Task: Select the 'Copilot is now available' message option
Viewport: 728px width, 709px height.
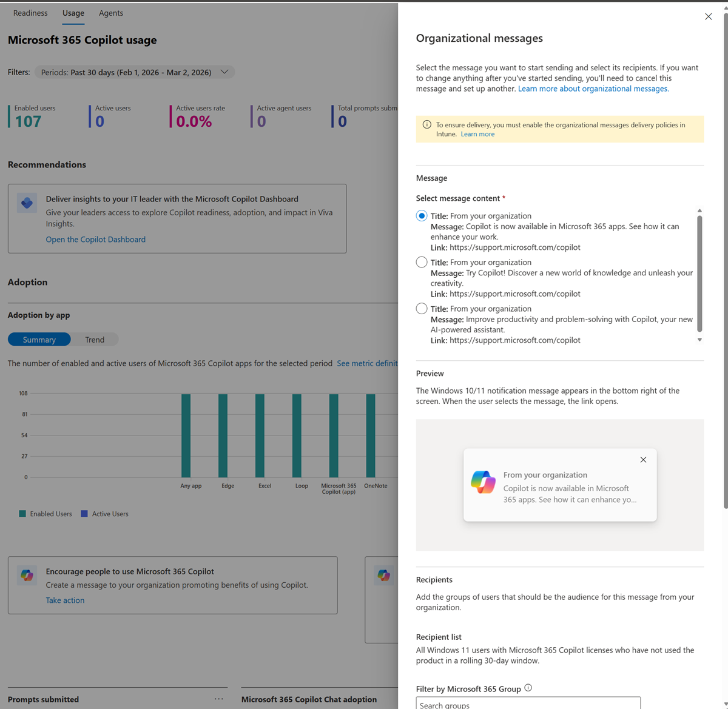Action: pyautogui.click(x=422, y=216)
